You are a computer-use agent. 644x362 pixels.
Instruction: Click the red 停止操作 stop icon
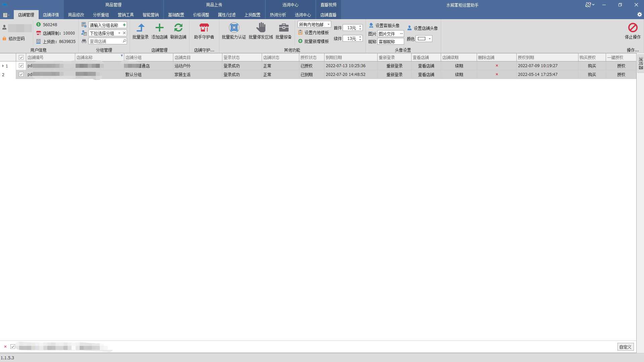click(x=633, y=28)
